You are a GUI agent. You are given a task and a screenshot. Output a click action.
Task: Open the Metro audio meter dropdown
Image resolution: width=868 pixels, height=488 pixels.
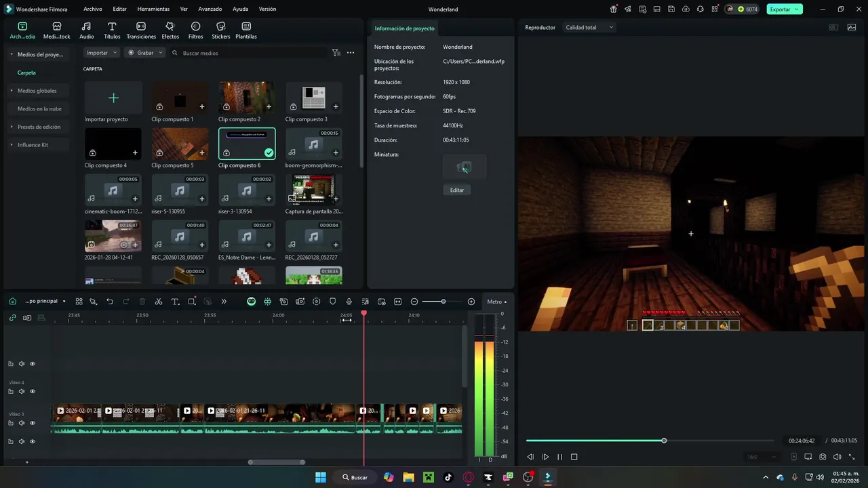point(496,302)
